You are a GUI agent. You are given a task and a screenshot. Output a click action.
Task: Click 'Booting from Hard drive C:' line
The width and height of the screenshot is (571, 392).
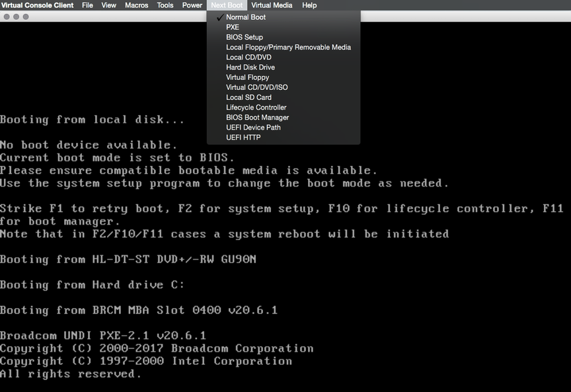tap(92, 284)
